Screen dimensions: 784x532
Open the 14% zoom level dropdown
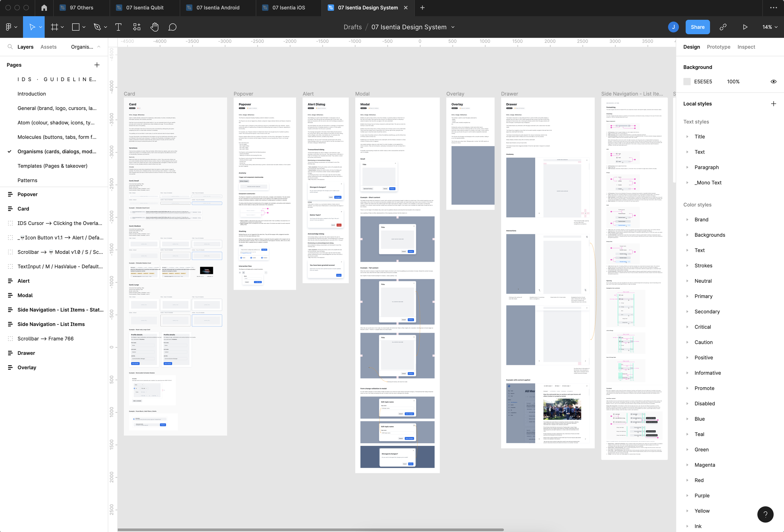[x=770, y=27]
